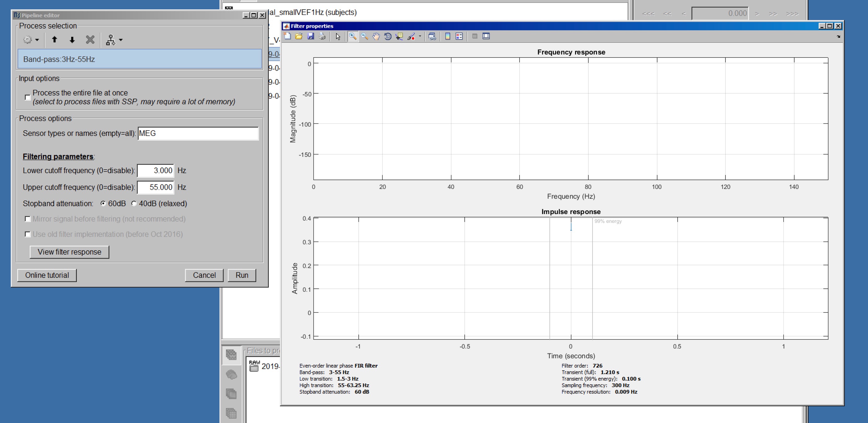Image resolution: width=868 pixels, height=423 pixels.
Task: Click the Print Figure icon
Action: click(322, 36)
